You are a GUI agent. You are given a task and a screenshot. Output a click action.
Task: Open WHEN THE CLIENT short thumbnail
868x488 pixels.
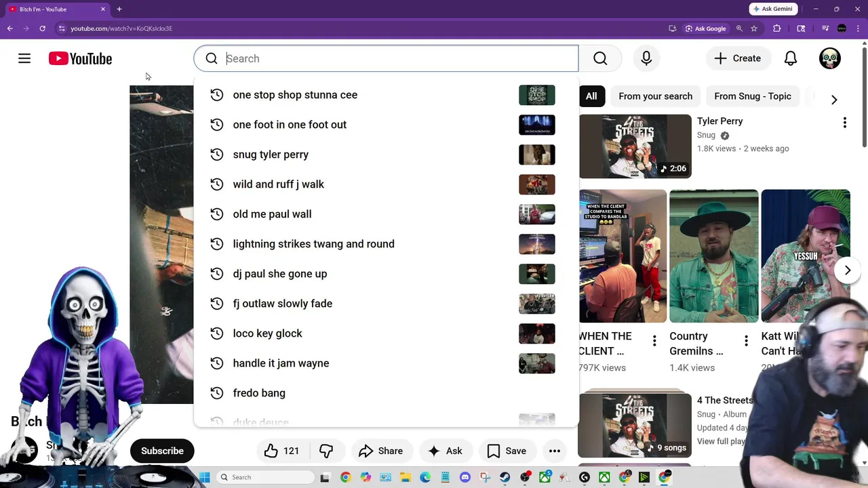pos(623,256)
